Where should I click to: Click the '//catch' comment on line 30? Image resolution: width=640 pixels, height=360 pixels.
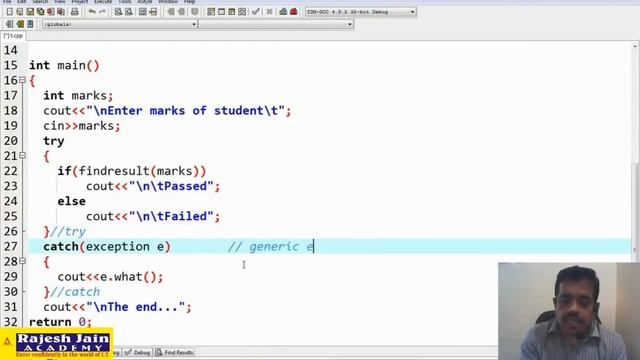(x=75, y=292)
